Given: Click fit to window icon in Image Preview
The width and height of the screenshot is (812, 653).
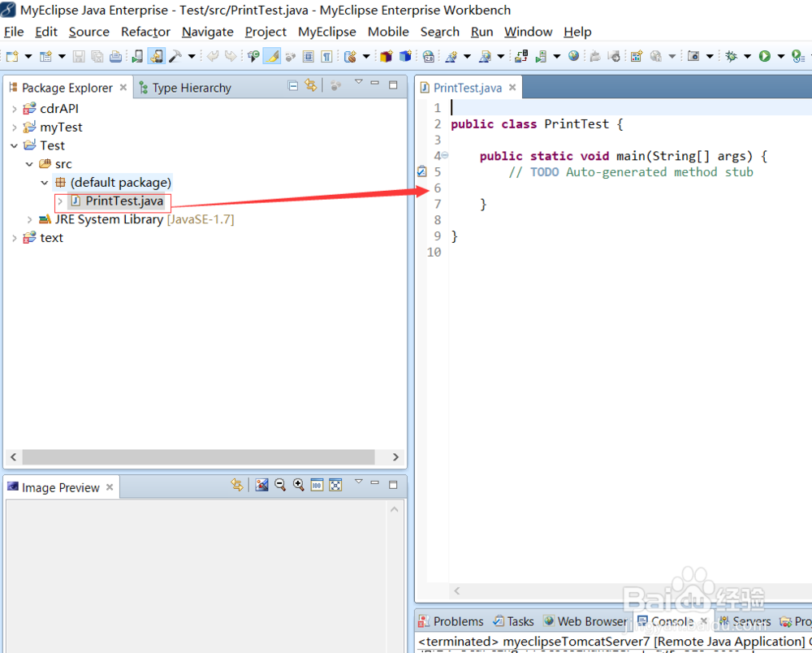Looking at the screenshot, I should (335, 485).
